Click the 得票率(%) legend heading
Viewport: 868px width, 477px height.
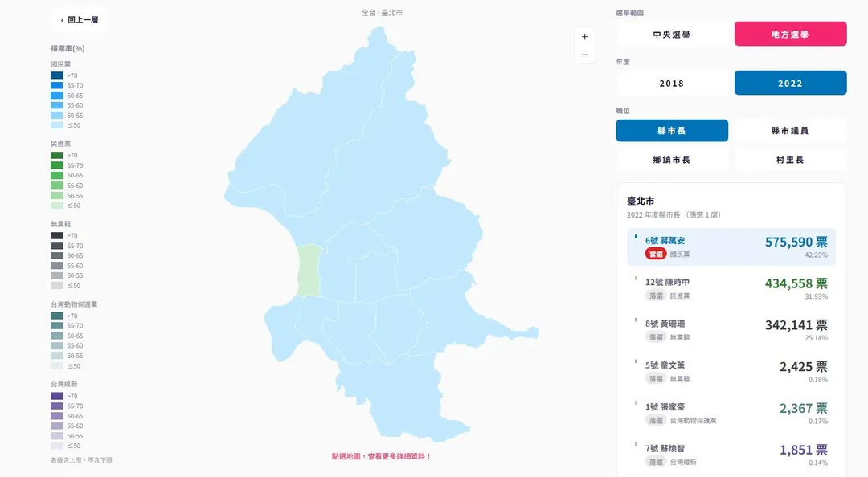68,49
